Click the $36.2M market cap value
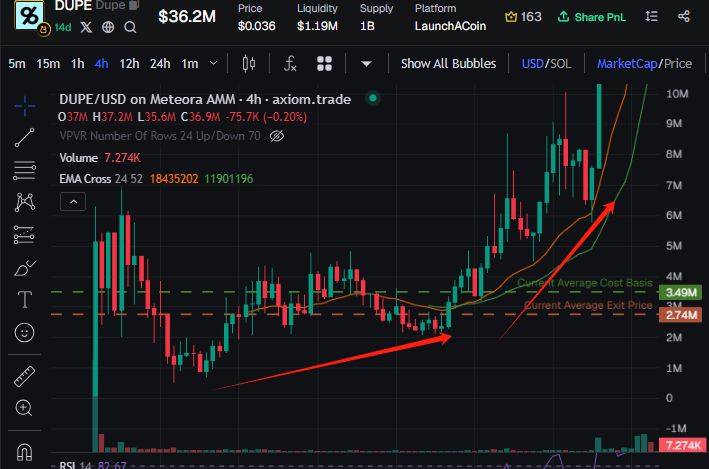 point(187,17)
